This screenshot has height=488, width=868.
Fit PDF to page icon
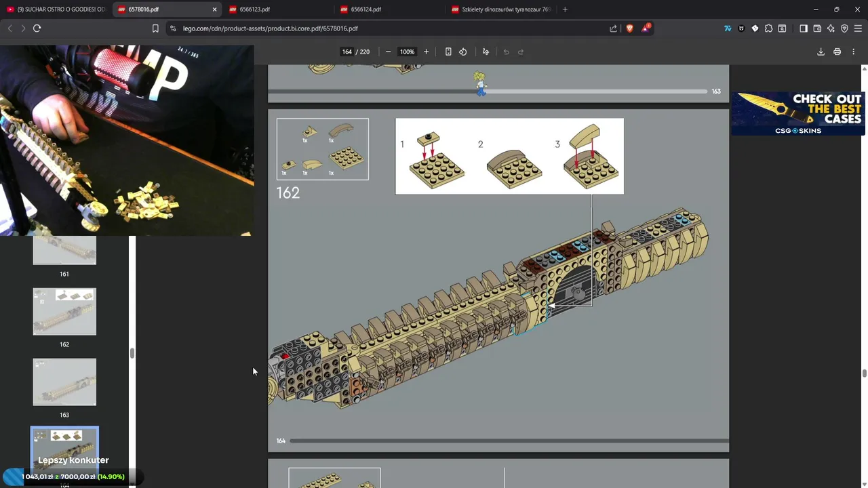tap(448, 52)
